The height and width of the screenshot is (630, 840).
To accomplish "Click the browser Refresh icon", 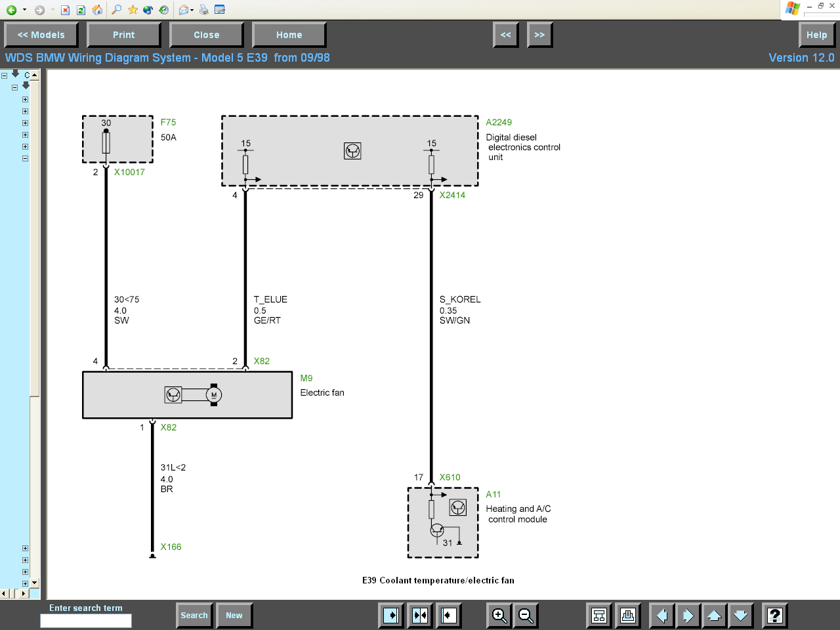I will click(x=81, y=10).
